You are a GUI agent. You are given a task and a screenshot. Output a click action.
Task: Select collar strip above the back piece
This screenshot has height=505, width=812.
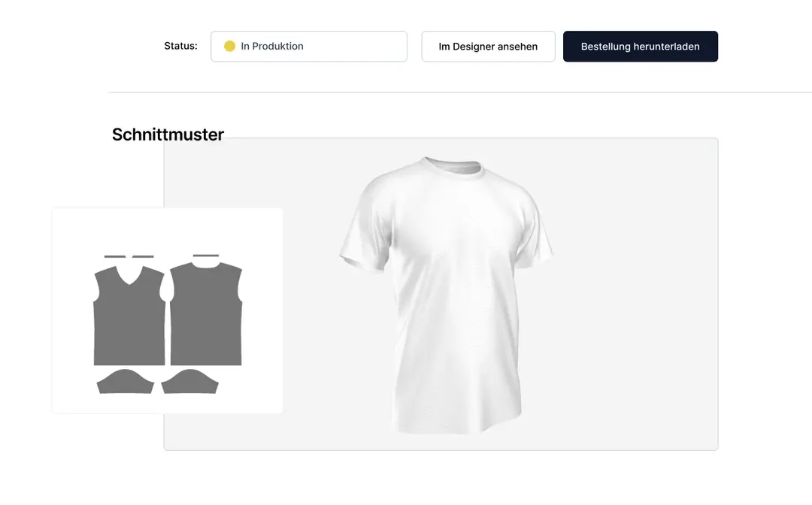point(205,256)
